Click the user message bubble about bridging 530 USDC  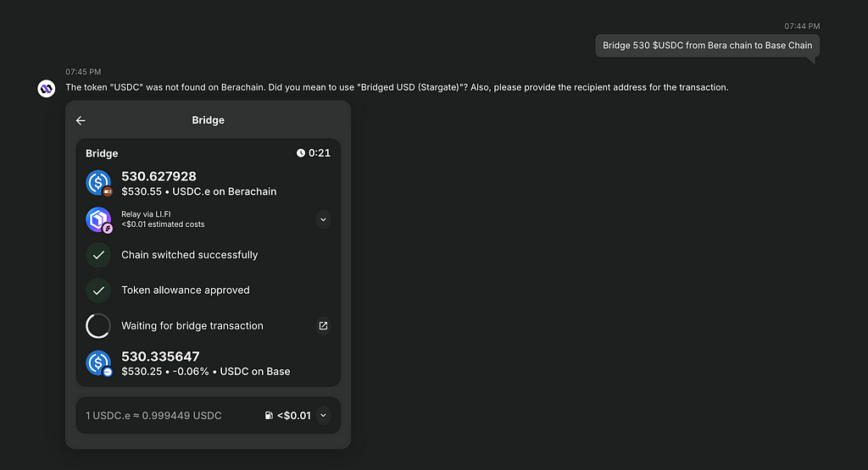pos(708,46)
